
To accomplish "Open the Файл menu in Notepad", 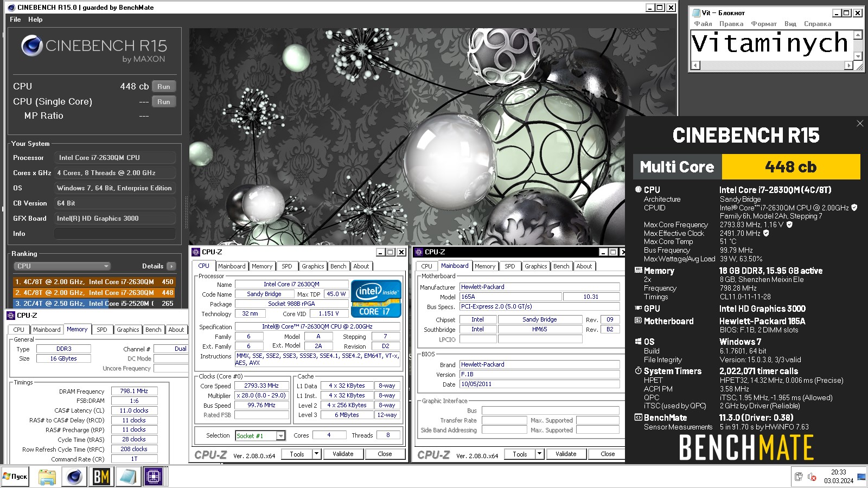I will [703, 24].
